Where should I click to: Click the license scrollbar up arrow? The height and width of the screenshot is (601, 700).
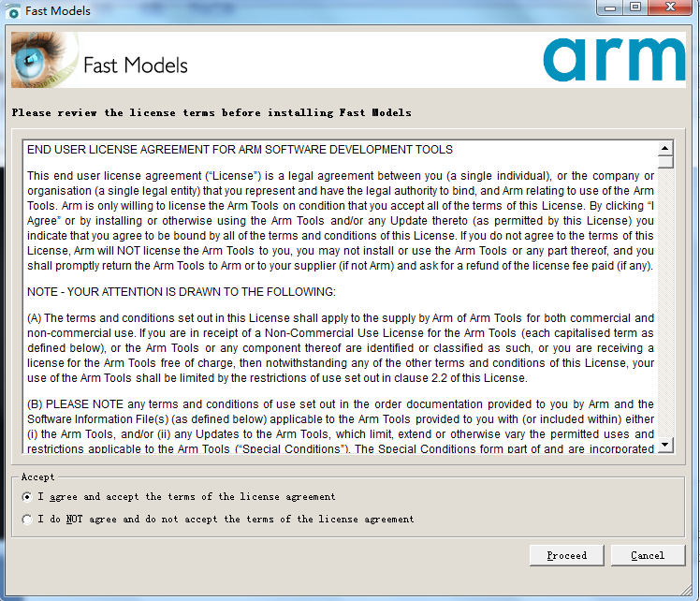click(665, 148)
